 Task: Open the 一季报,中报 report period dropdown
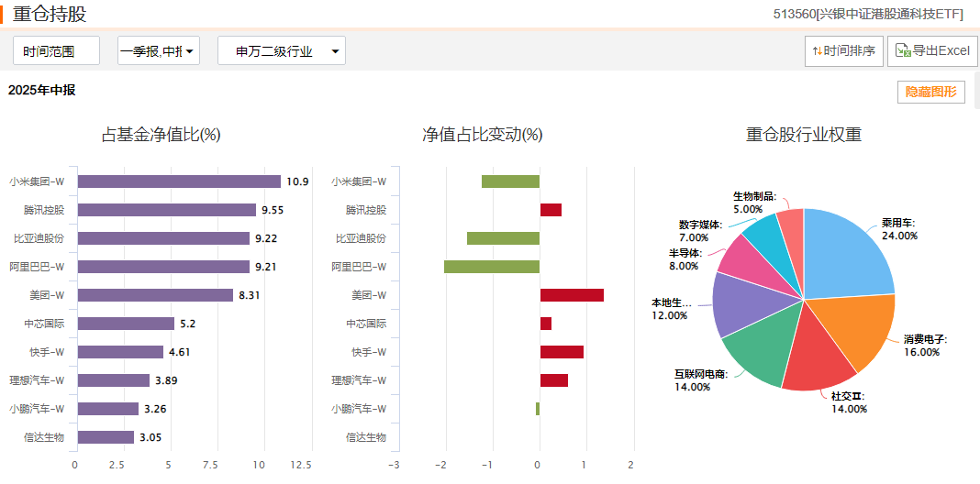coord(159,51)
